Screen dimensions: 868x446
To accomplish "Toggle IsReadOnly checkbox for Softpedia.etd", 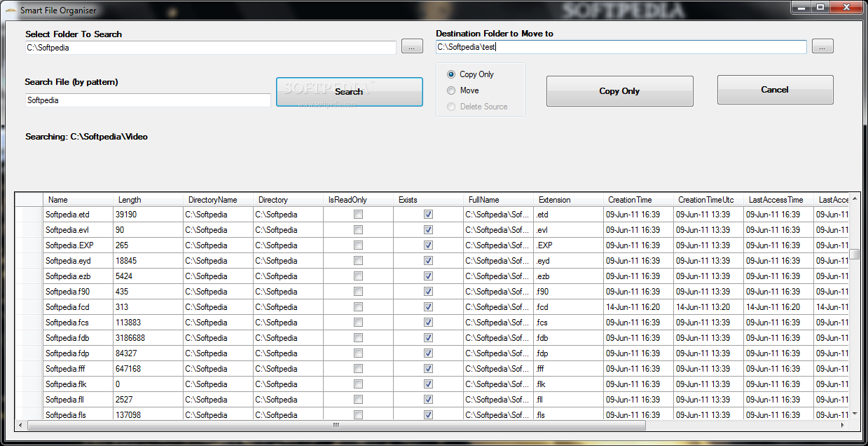I will [x=358, y=215].
